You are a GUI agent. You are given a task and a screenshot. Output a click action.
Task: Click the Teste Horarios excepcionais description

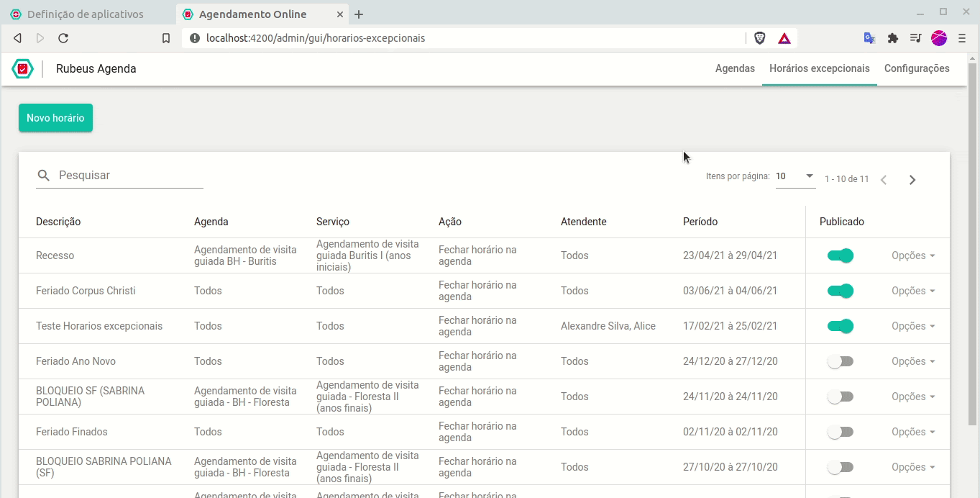point(99,326)
